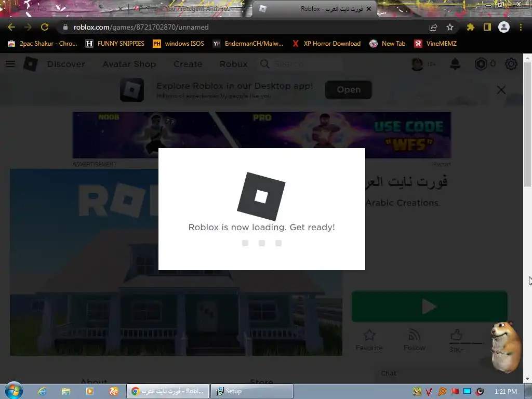Open the Create menu item
532x399 pixels.
188,64
